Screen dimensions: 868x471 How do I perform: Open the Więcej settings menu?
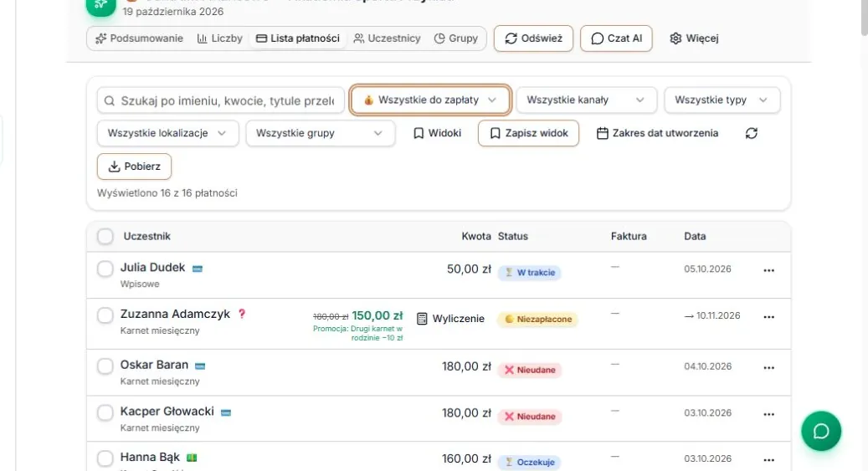pyautogui.click(x=694, y=38)
